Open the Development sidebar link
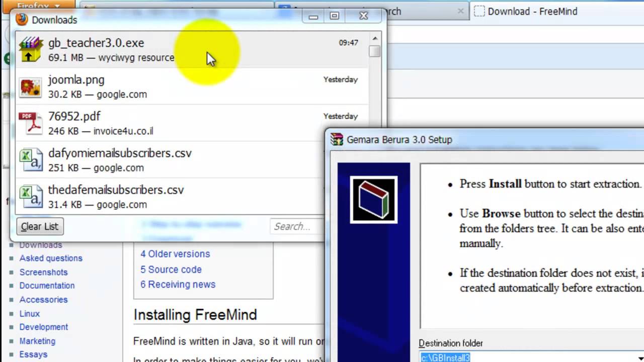Image resolution: width=644 pixels, height=362 pixels. coord(43,327)
